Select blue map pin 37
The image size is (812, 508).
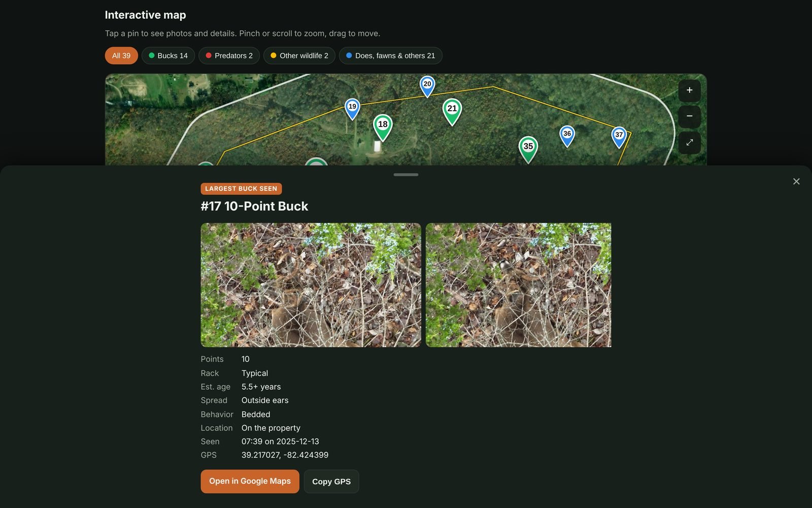(619, 137)
